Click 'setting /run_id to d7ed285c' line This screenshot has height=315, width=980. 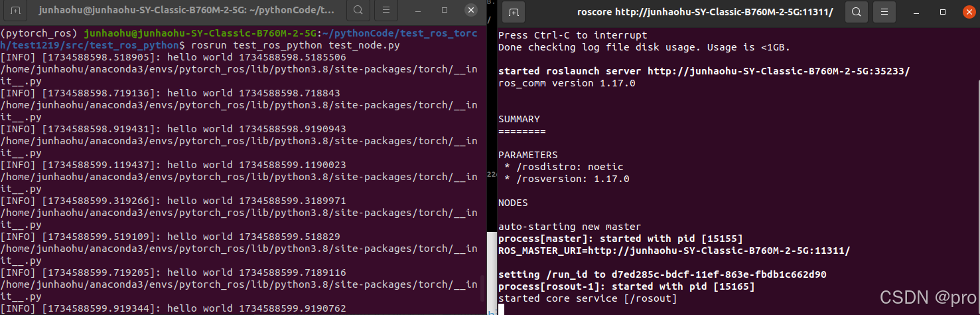tap(662, 274)
